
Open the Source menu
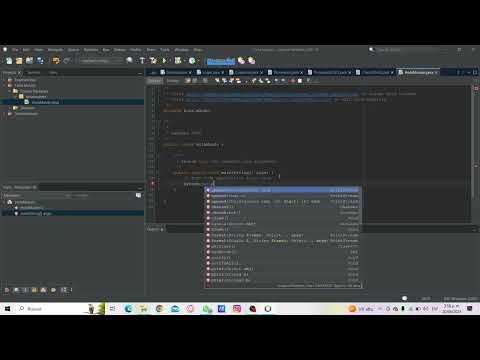(x=73, y=50)
